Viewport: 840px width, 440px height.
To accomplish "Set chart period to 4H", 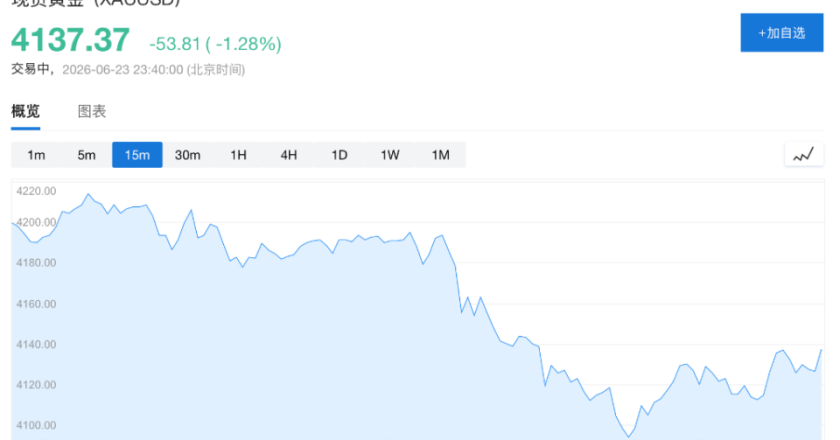I will [289, 155].
